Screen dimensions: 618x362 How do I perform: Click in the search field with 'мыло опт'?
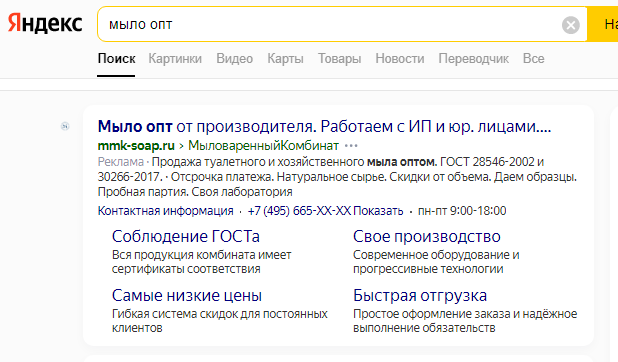[329, 24]
